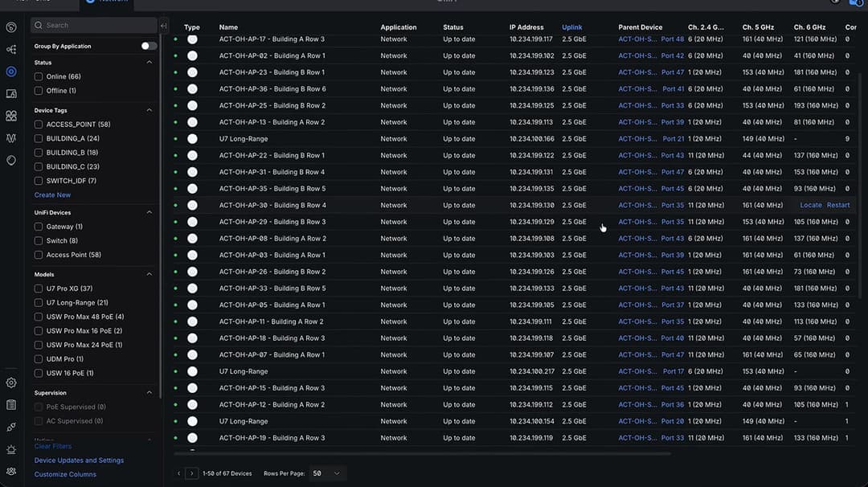868x487 pixels.
Task: Collapse the Supervision filter section
Action: (x=149, y=393)
